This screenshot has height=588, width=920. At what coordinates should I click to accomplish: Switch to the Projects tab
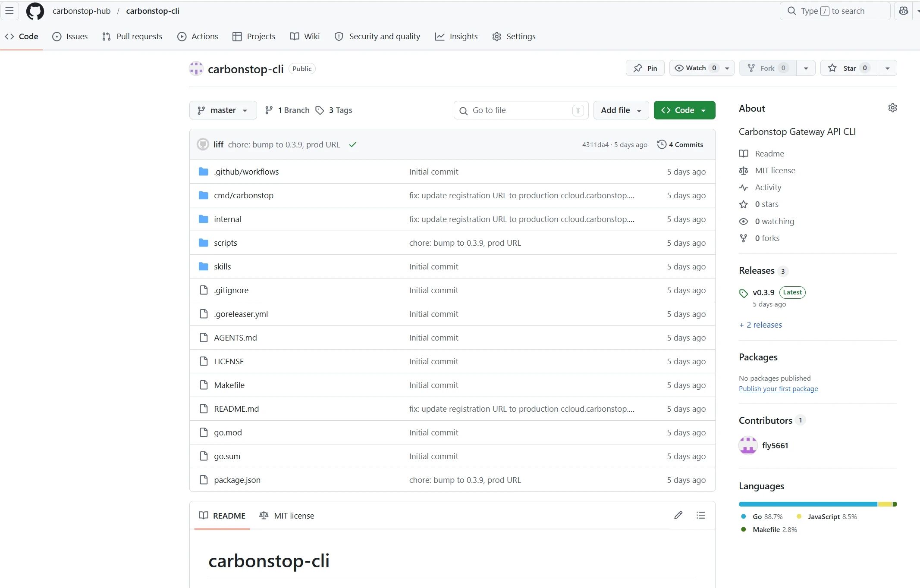(254, 37)
